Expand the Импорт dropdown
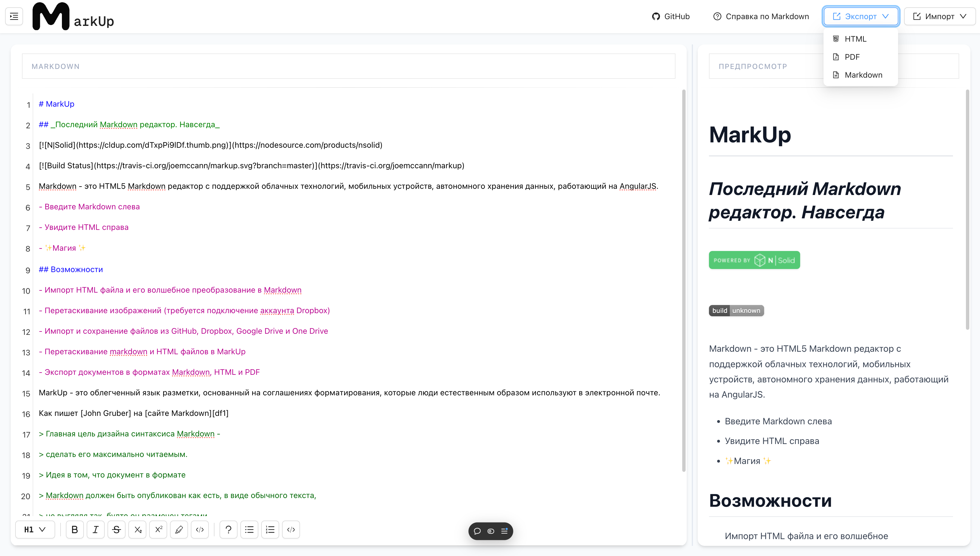 tap(940, 16)
